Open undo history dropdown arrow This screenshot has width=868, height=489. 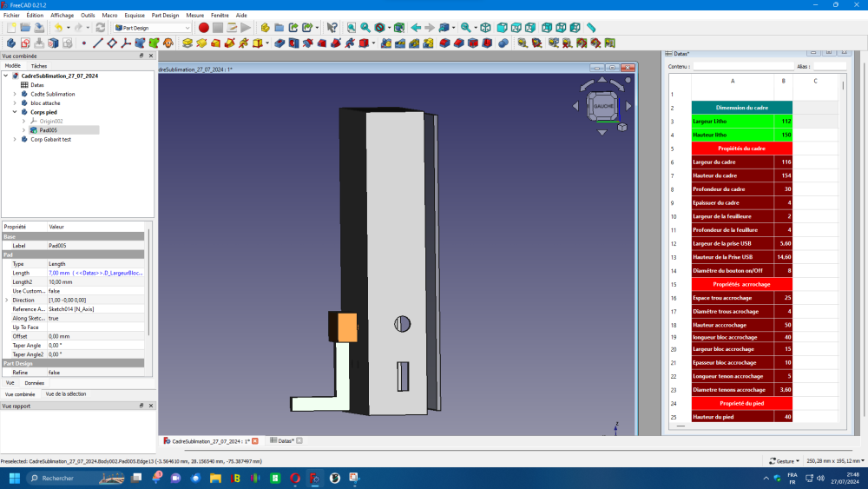point(68,28)
